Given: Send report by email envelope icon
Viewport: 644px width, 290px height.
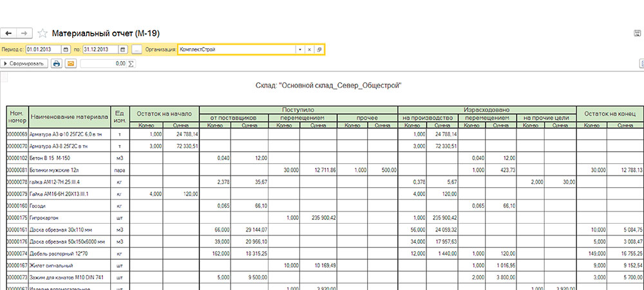Looking at the screenshot, I should [x=71, y=64].
